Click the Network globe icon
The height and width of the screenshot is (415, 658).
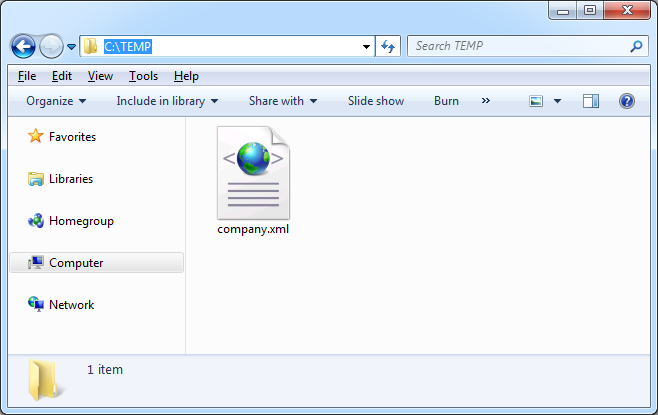point(36,304)
